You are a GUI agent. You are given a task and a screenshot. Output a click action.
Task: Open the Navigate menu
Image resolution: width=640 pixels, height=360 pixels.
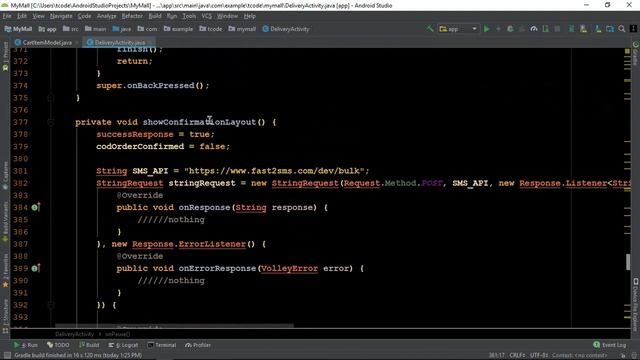(x=61, y=16)
